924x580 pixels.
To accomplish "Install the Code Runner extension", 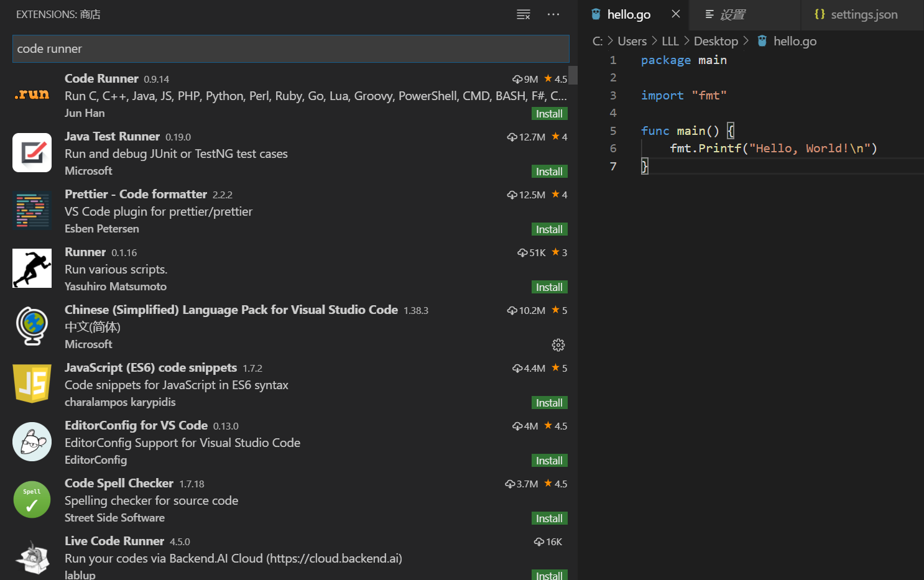I will (x=549, y=114).
